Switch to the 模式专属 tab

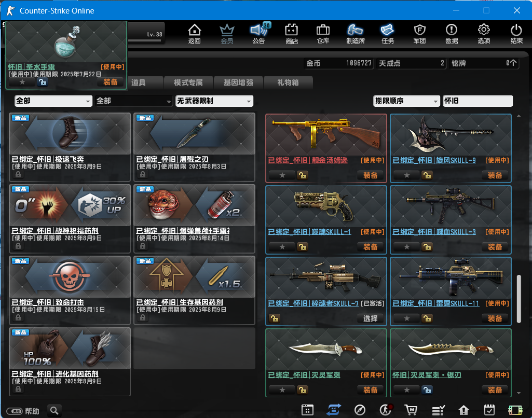pos(188,82)
